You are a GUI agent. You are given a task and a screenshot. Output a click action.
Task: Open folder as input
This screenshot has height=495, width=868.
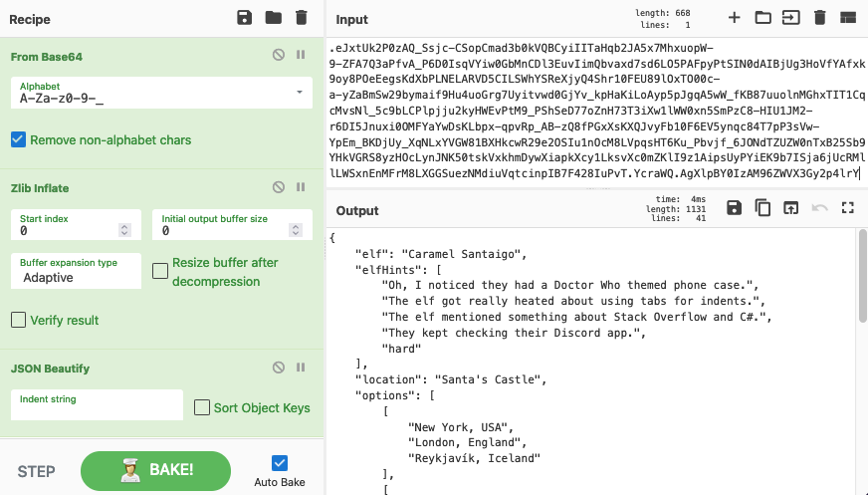762,18
